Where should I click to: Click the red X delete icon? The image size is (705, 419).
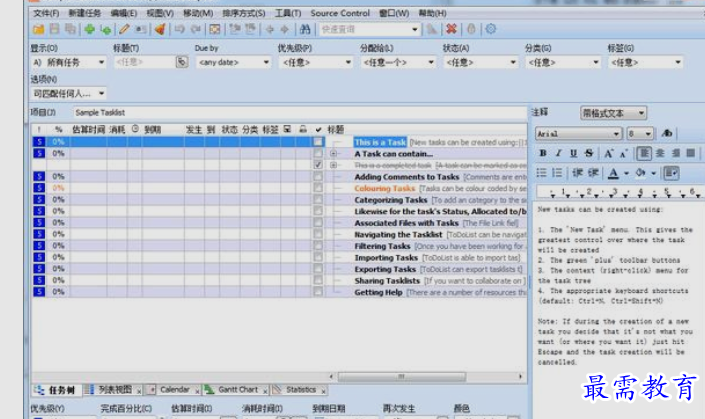click(451, 29)
